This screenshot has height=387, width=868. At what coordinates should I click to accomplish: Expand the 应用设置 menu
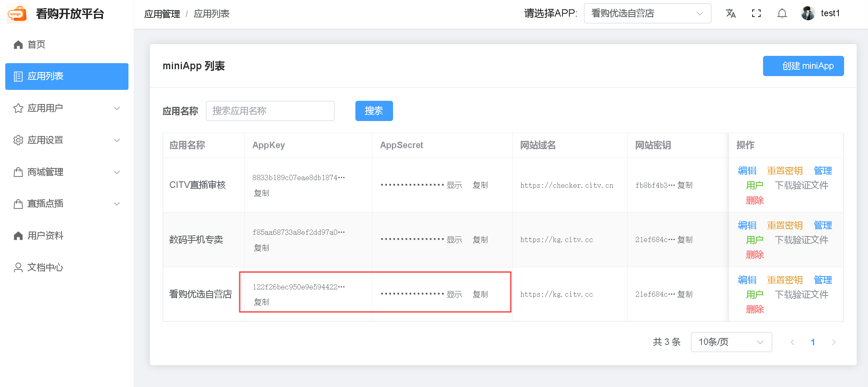click(x=67, y=140)
